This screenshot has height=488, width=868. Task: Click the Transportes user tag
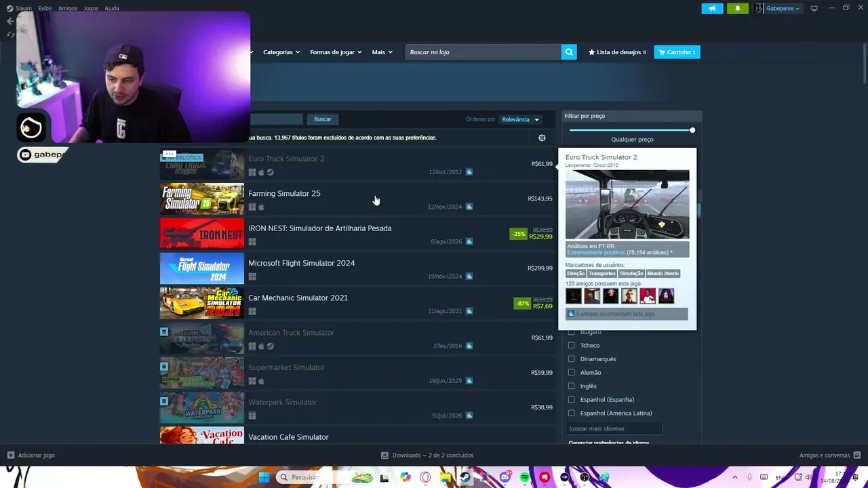coord(602,273)
